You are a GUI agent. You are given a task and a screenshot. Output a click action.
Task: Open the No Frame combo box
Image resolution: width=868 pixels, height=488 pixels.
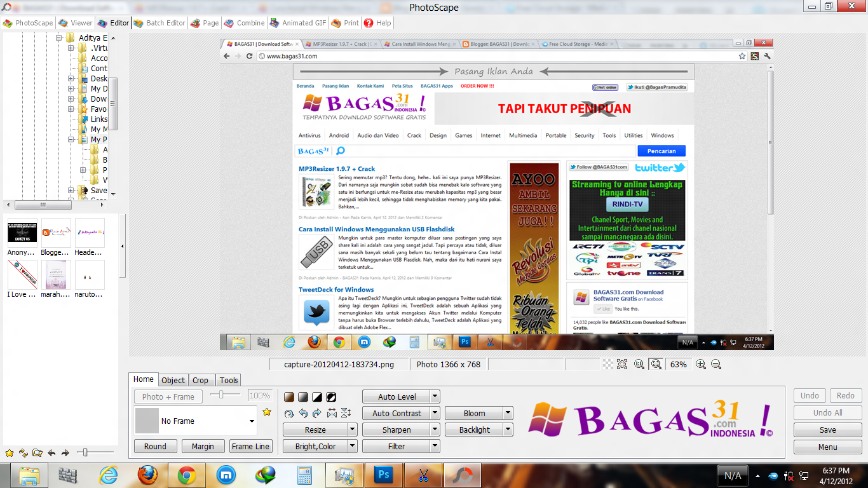tap(196, 421)
